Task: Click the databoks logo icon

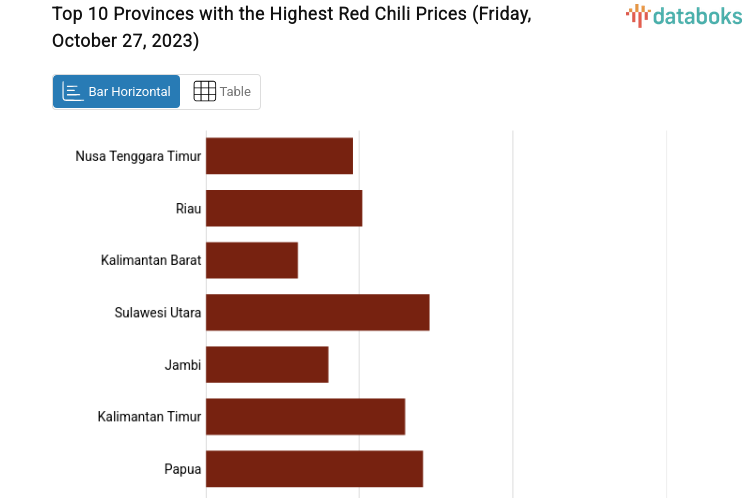Action: pyautogui.click(x=637, y=15)
